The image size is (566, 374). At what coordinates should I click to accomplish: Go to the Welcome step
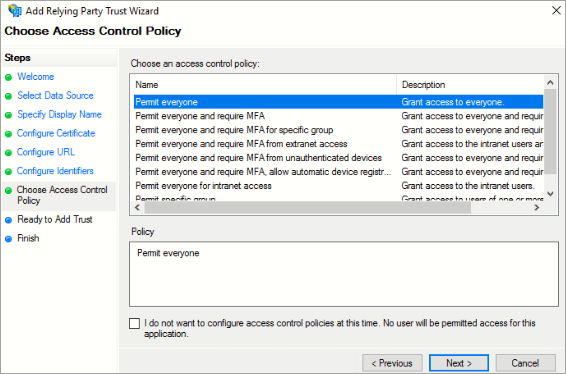click(x=36, y=77)
